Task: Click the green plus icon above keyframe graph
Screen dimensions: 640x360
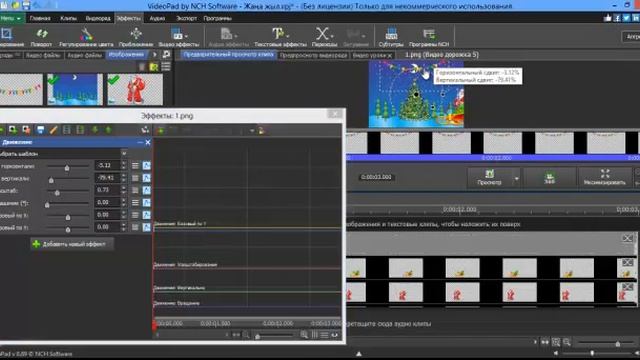Action: click(160, 131)
